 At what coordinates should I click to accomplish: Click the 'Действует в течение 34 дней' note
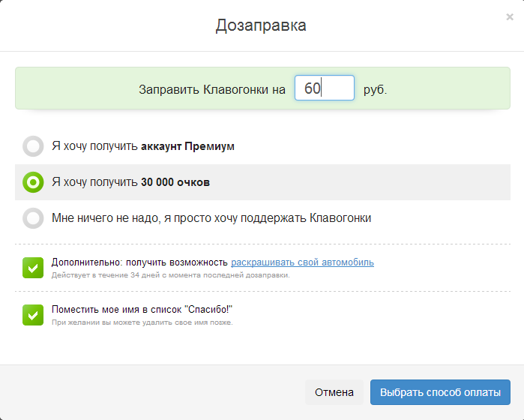tap(170, 275)
